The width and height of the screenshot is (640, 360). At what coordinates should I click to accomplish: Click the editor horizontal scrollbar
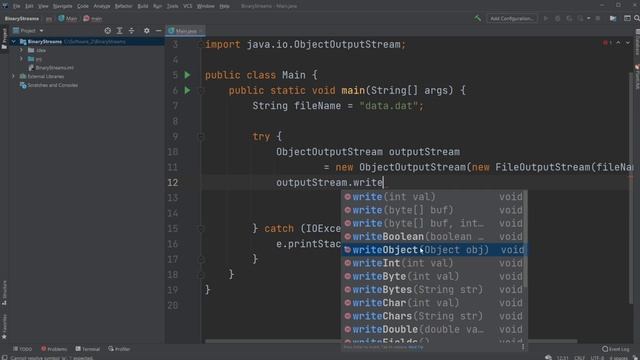[391, 341]
